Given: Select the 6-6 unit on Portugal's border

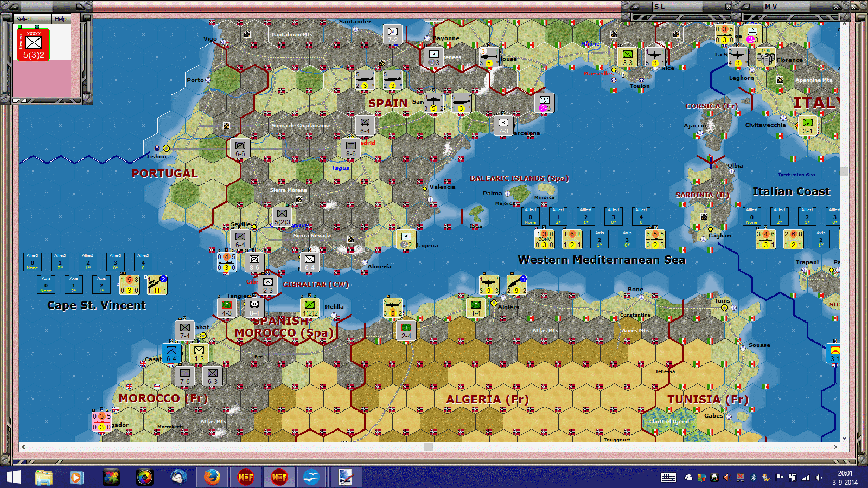Looking at the screenshot, I should 240,149.
